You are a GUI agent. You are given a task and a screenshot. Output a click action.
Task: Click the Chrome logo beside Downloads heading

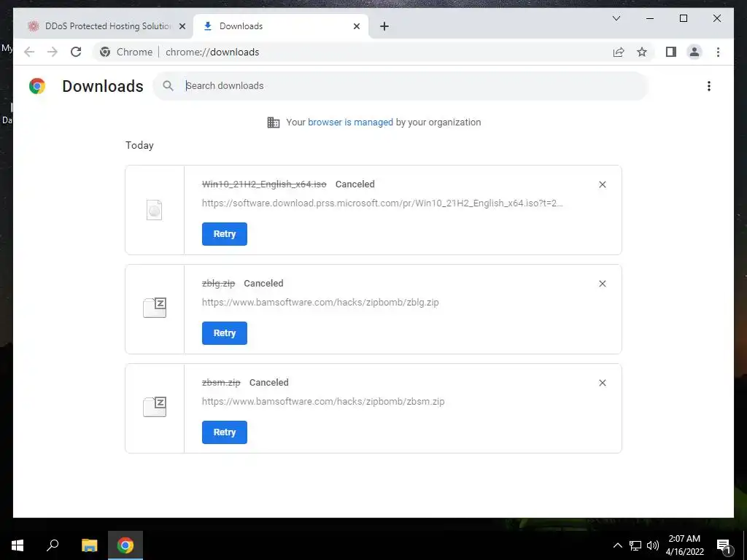[37, 86]
